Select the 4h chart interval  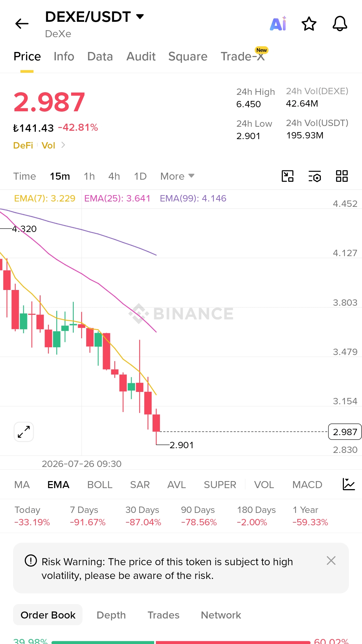(x=114, y=176)
